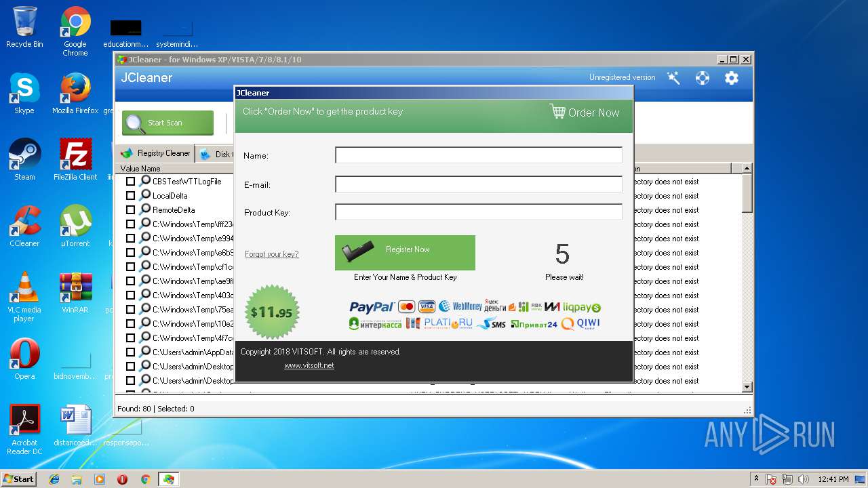Launch µTorrent desktop shortcut
Screen dimensions: 868x488
coord(75,226)
